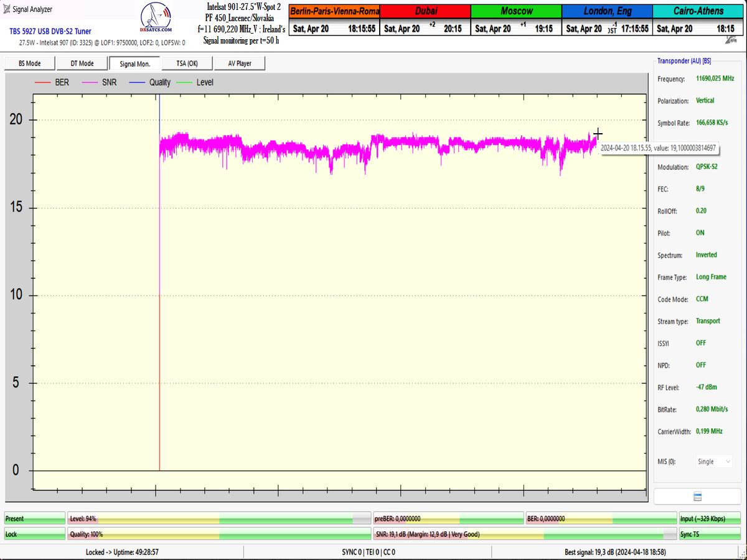Switch to the BS Mode tab
This screenshot has height=560, width=747.
point(30,63)
